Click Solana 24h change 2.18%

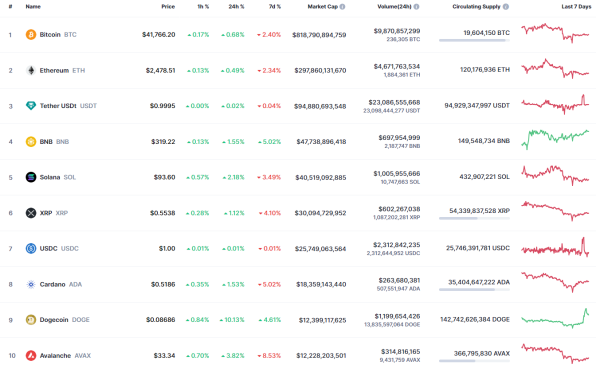[233, 177]
